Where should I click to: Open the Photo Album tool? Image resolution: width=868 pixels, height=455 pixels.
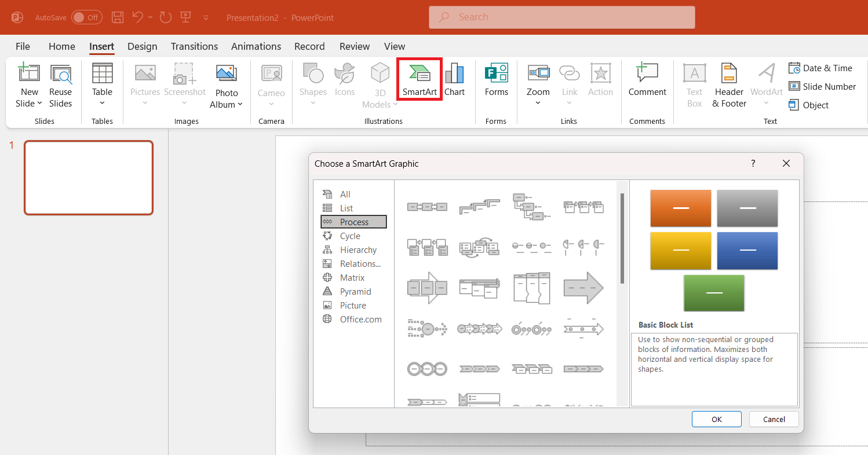(x=227, y=86)
